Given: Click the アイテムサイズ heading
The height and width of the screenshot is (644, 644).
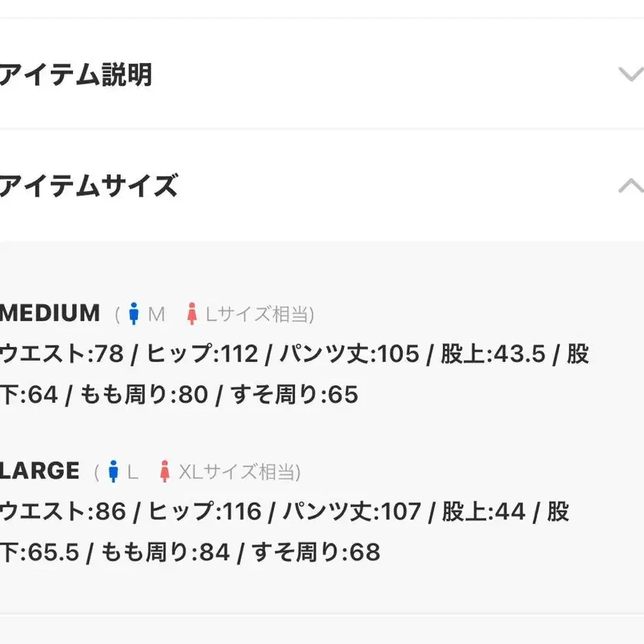Looking at the screenshot, I should (x=89, y=185).
